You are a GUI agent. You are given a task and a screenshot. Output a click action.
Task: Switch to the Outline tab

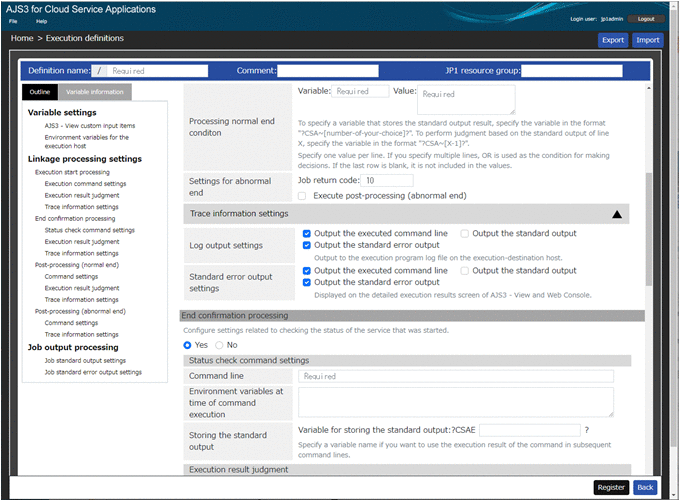(40, 92)
